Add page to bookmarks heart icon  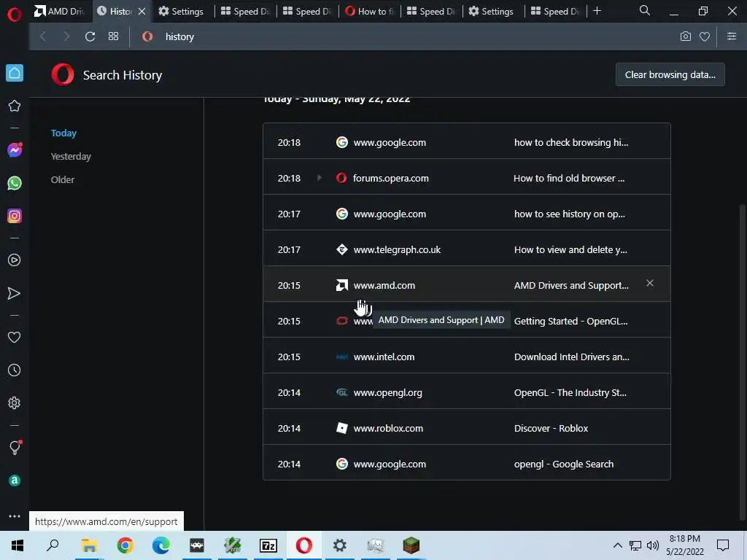click(x=705, y=36)
